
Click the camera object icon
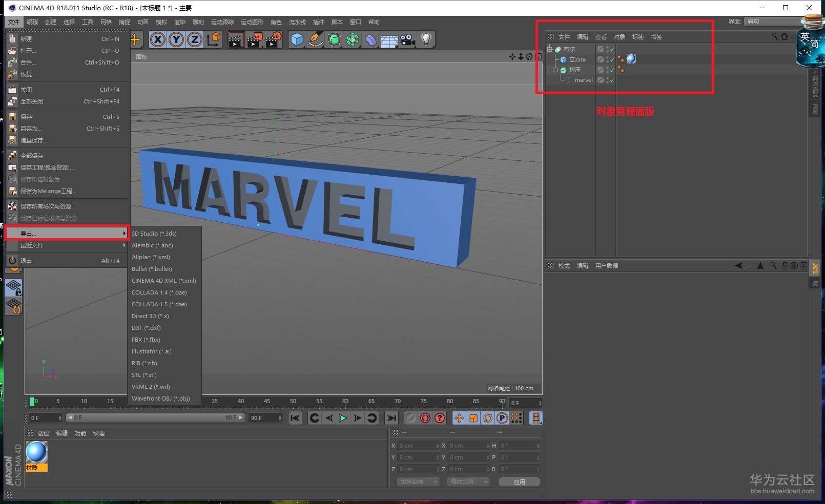[408, 39]
